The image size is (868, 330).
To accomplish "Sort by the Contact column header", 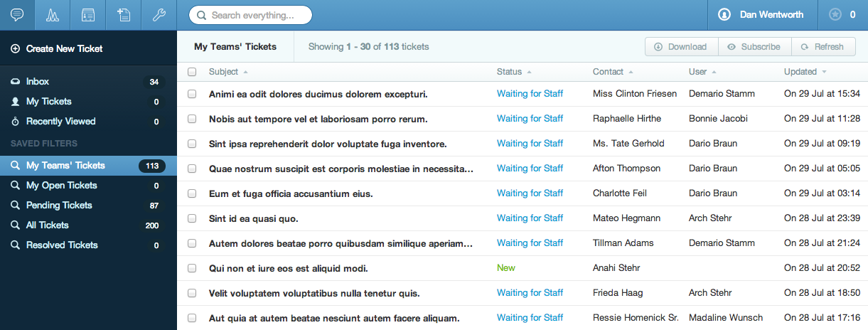I will (613, 72).
